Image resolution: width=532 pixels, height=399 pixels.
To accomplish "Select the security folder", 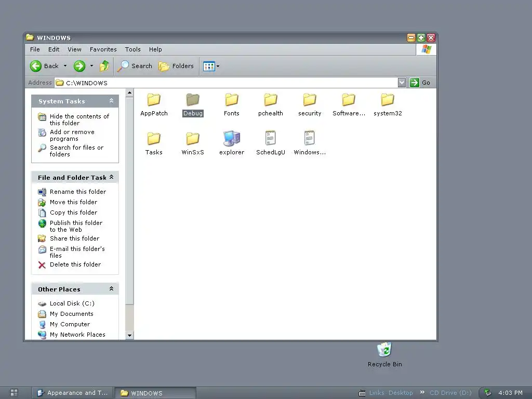I will [310, 105].
